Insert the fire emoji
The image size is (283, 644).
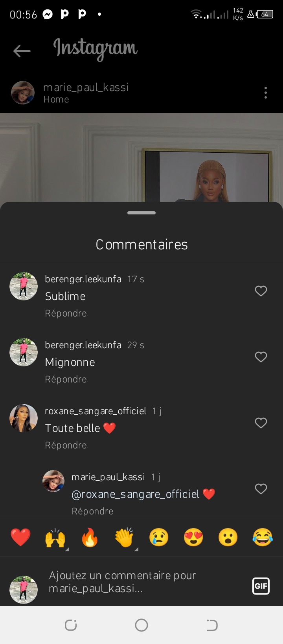(x=90, y=537)
